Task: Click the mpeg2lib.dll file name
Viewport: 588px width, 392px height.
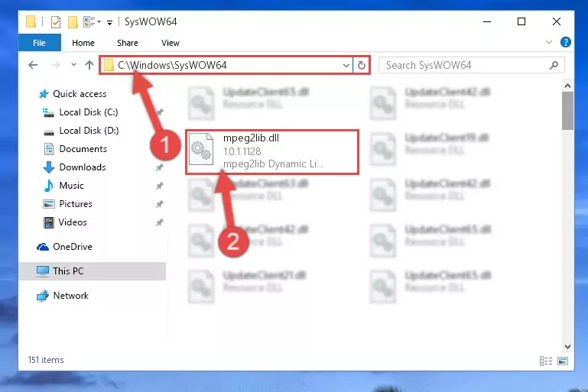Action: [x=251, y=138]
